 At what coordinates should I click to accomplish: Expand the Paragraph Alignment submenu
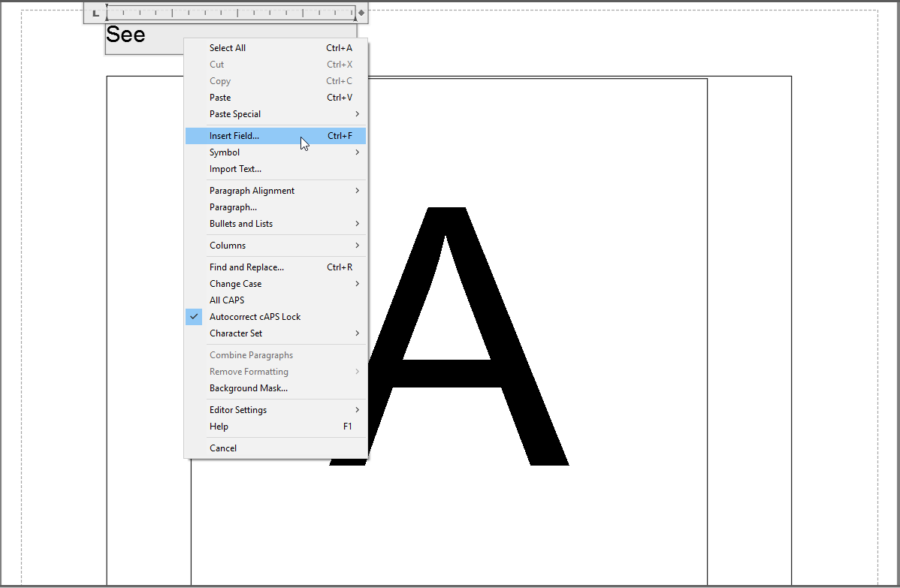click(x=252, y=190)
